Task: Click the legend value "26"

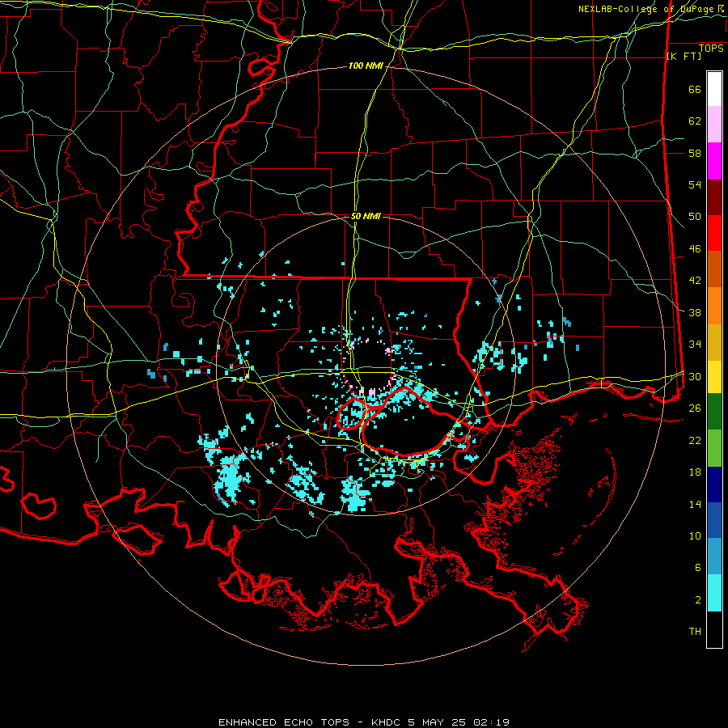Action: coord(695,408)
